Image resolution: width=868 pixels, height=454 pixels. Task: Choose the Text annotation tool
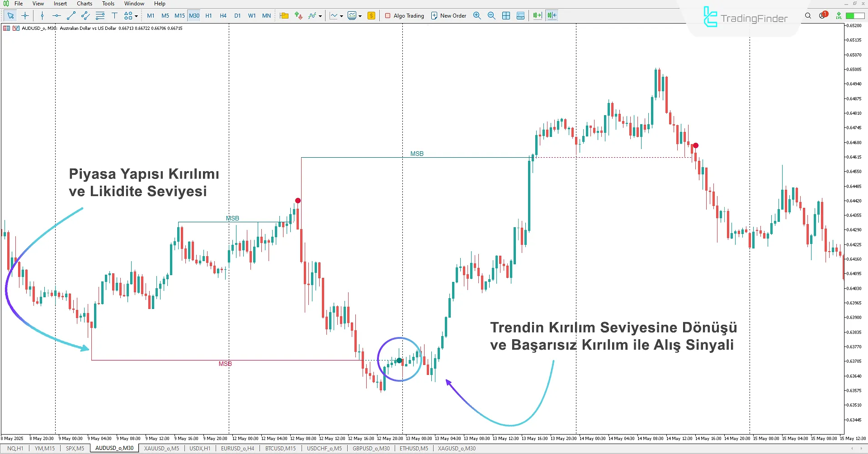[x=114, y=15]
